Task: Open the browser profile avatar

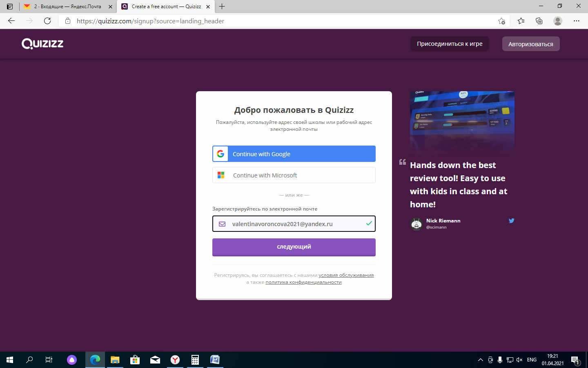Action: (558, 21)
